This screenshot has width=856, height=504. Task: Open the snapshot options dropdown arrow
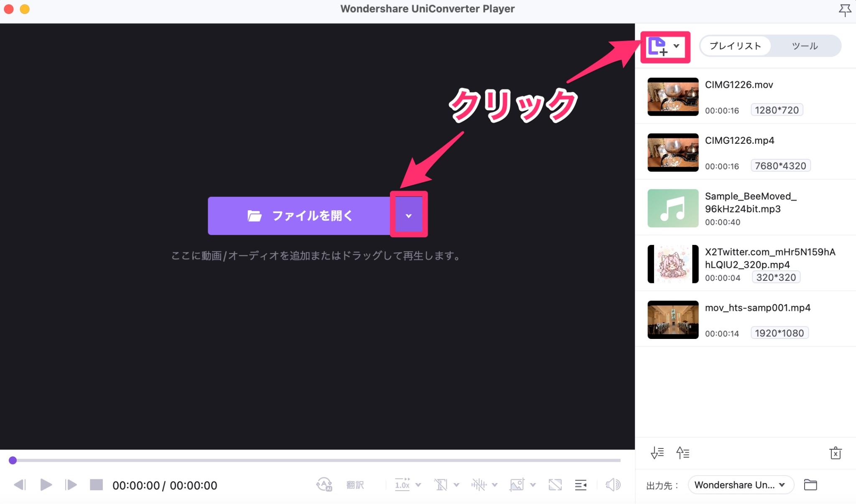coord(533,485)
